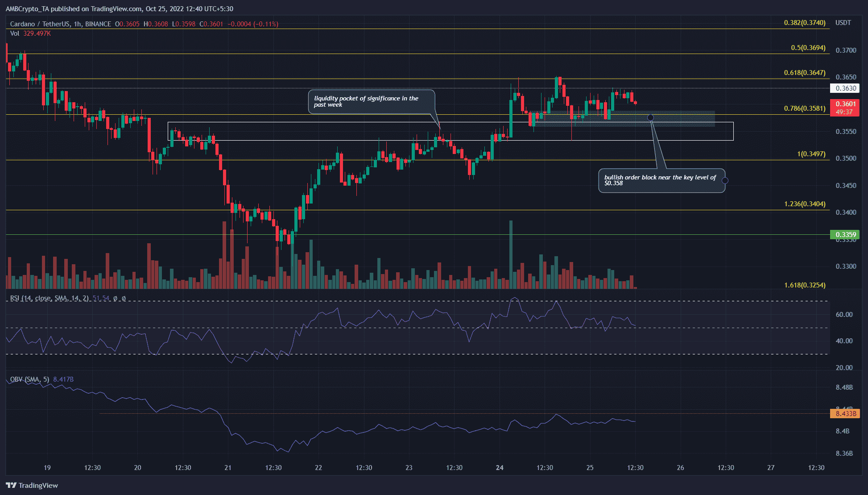Click the 0.3700 price axis label

846,50
